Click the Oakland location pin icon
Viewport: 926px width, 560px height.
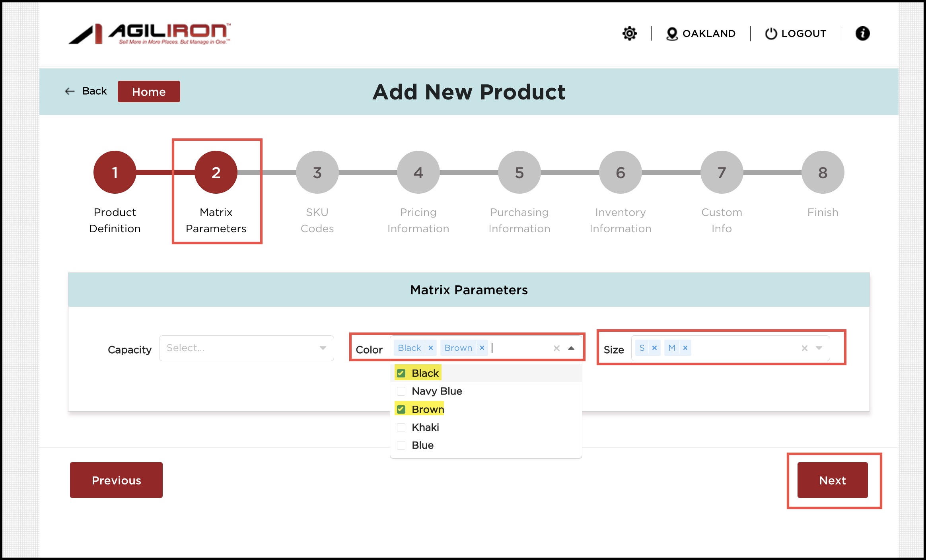(672, 34)
